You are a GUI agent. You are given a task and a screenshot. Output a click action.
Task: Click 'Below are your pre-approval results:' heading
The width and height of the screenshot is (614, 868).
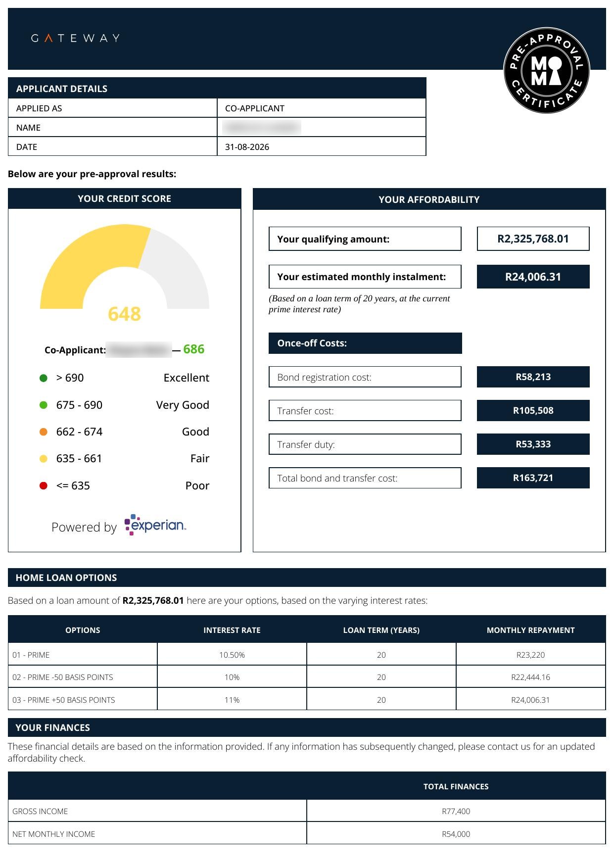point(92,174)
